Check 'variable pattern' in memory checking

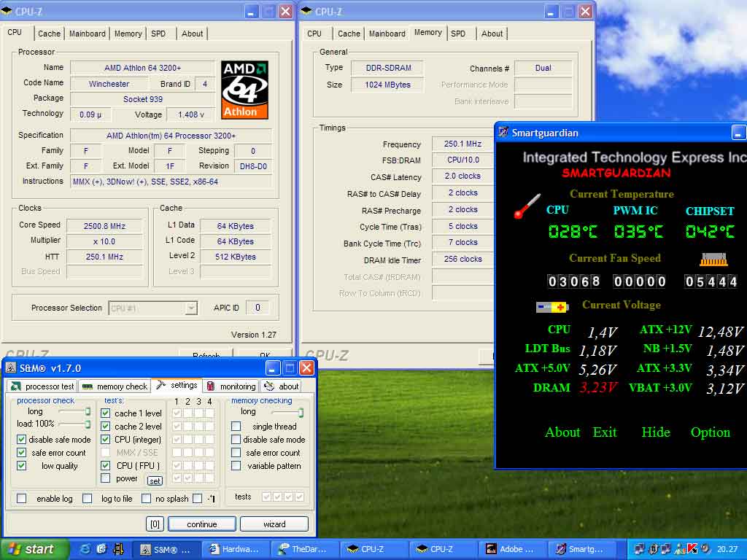pos(236,465)
